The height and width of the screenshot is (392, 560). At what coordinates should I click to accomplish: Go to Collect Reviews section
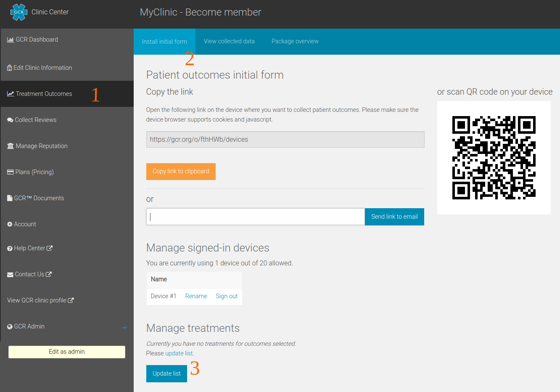click(67, 120)
